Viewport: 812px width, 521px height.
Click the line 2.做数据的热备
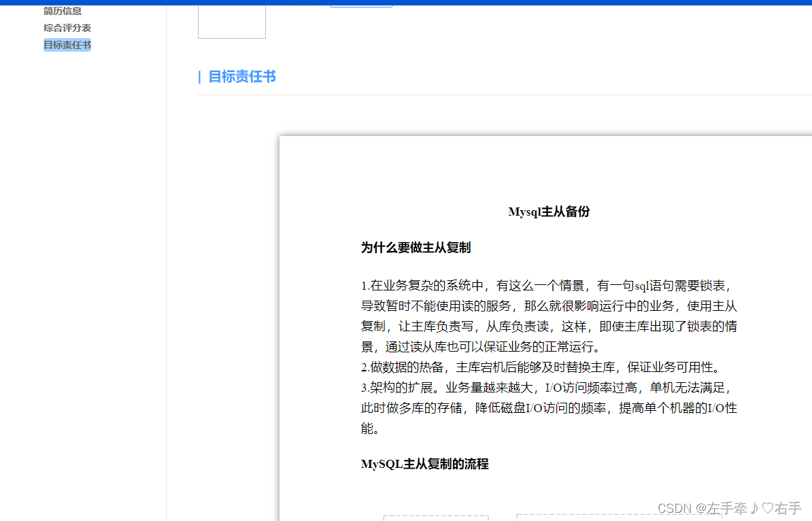(542, 367)
